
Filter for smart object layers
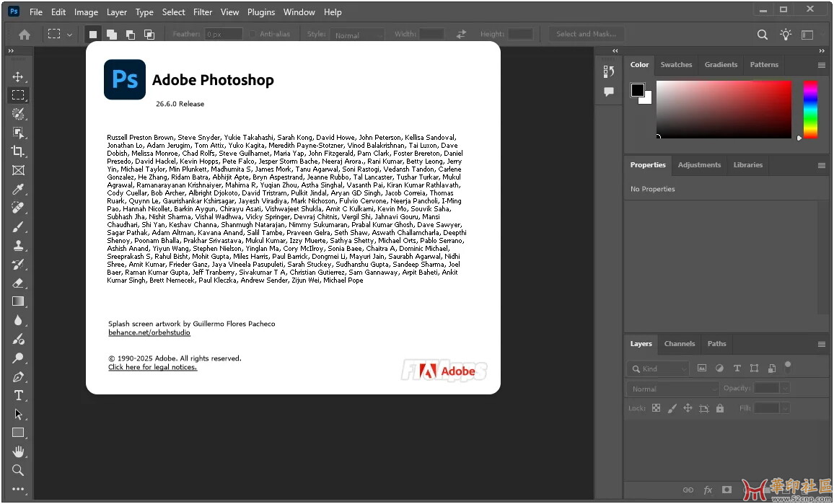coord(772,368)
